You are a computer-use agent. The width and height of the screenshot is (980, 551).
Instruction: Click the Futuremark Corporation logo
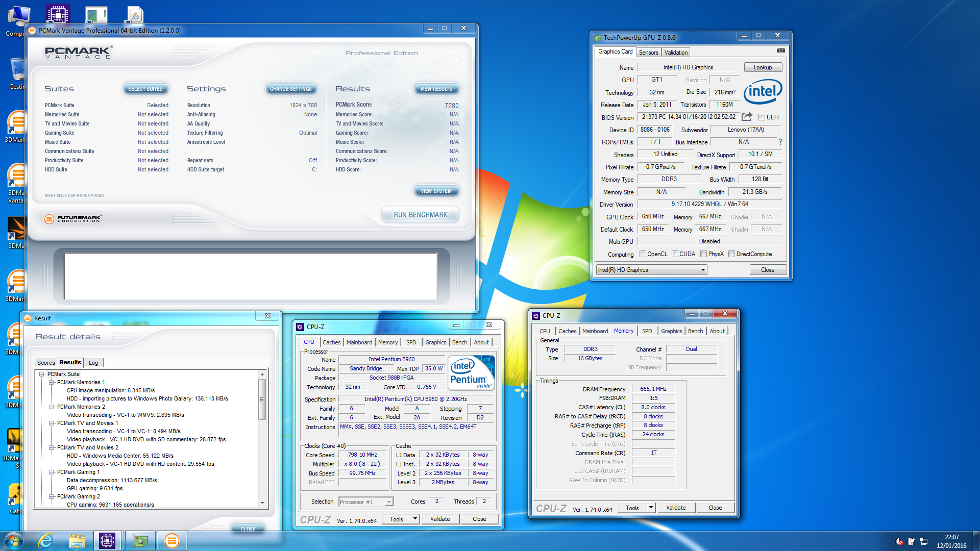tap(72, 219)
